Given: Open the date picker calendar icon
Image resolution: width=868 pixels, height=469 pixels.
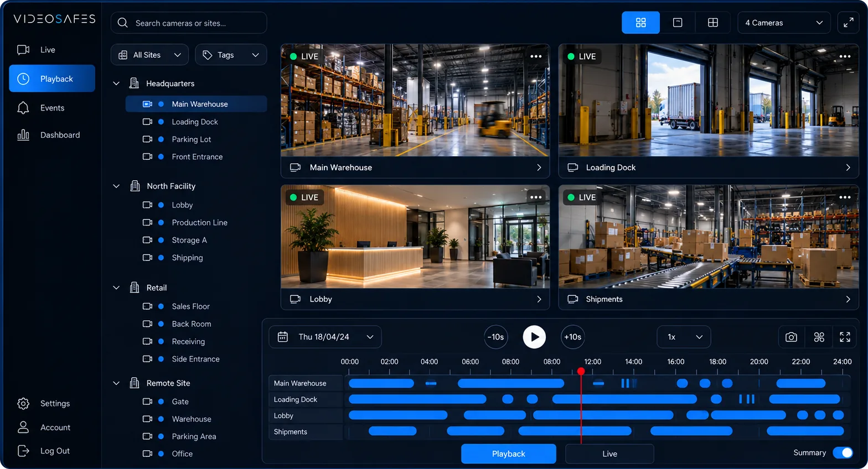Looking at the screenshot, I should point(282,337).
